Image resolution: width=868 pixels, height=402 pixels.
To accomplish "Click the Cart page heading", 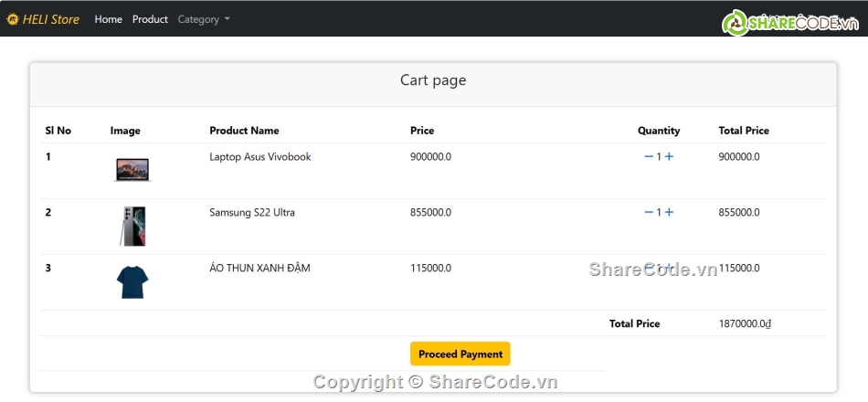I will 433,80.
